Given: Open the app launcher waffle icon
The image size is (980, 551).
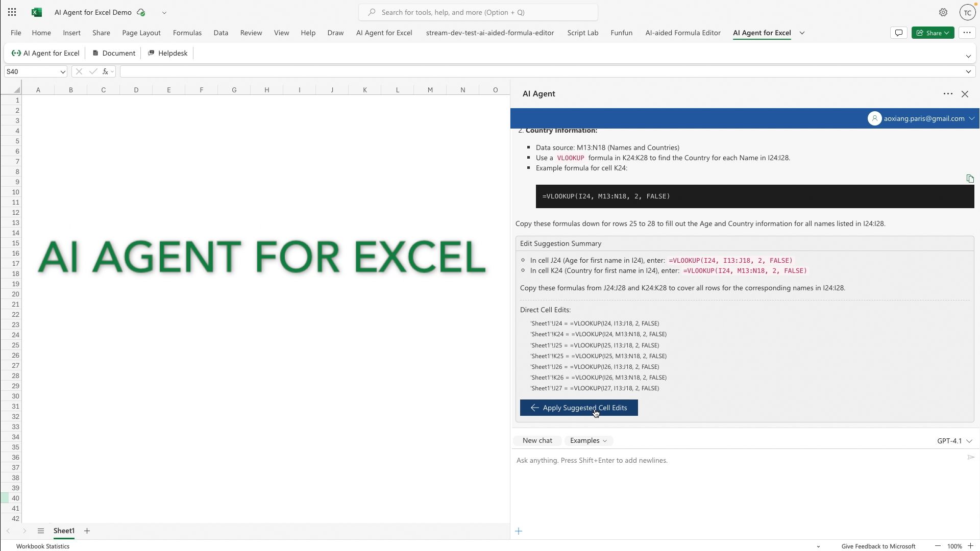Looking at the screenshot, I should pyautogui.click(x=12, y=12).
